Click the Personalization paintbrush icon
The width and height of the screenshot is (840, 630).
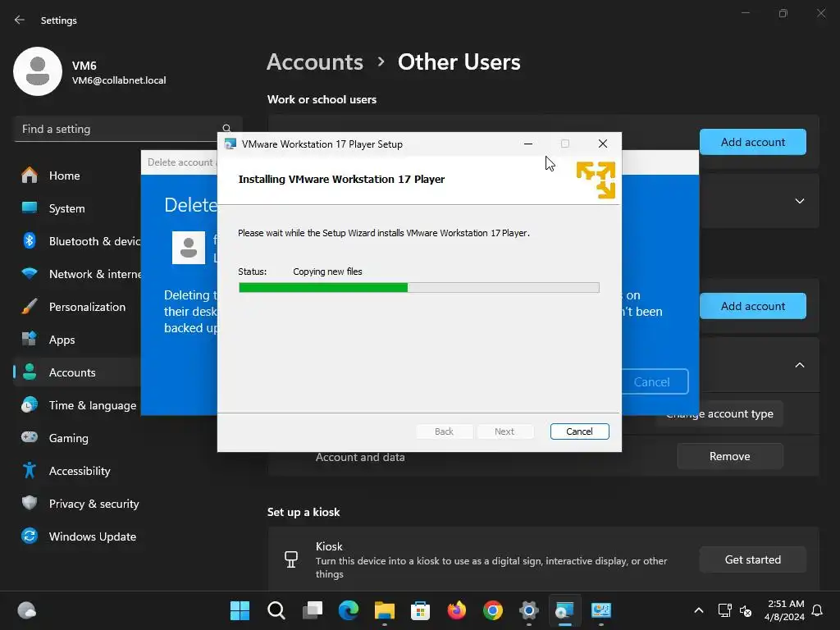pyautogui.click(x=30, y=307)
